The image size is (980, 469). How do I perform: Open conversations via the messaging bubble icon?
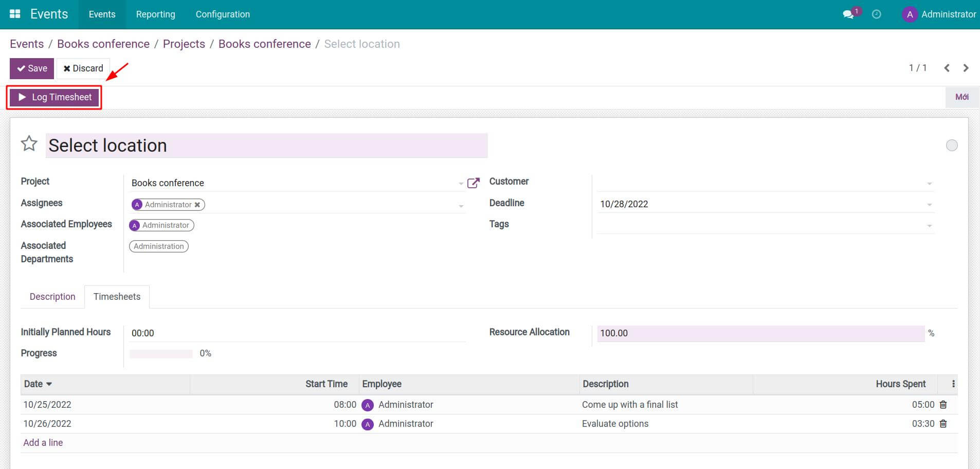pos(848,14)
